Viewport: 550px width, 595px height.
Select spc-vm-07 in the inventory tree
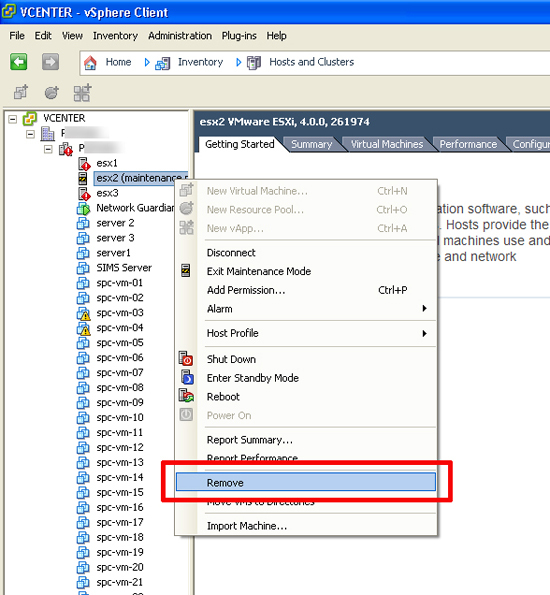[120, 373]
